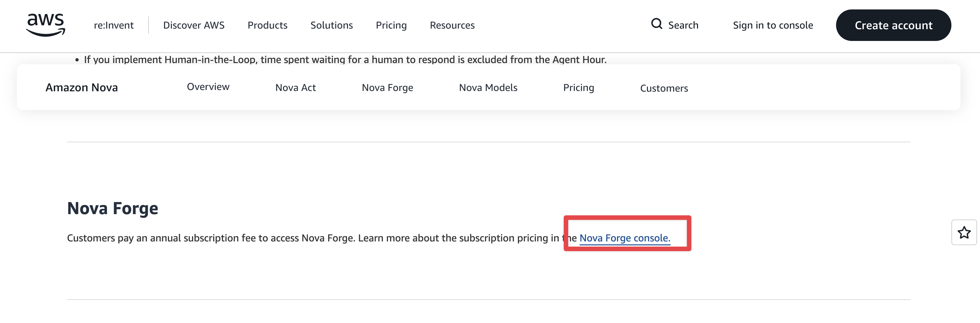
Task: Click the AWS logo
Action: click(x=45, y=25)
